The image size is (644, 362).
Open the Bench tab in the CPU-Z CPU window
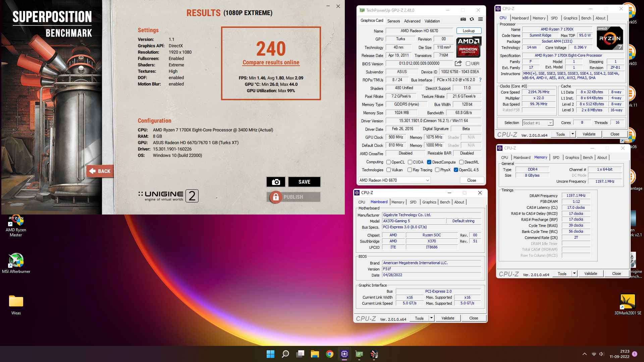click(x=586, y=18)
